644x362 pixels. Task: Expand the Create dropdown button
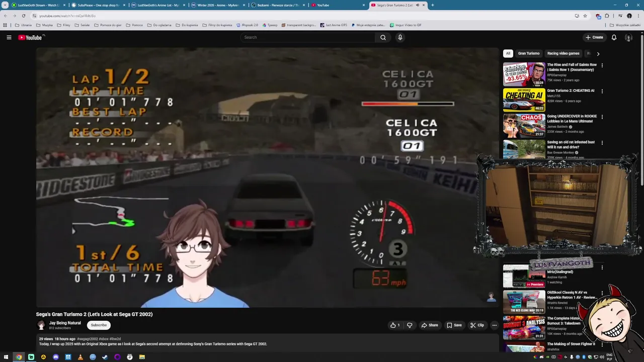[594, 37]
